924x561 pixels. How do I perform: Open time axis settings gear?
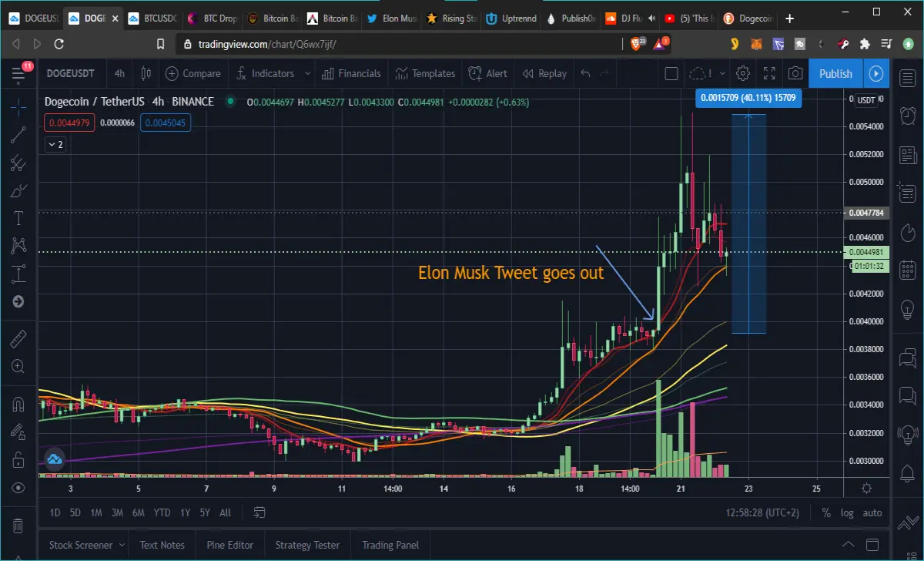tap(867, 488)
